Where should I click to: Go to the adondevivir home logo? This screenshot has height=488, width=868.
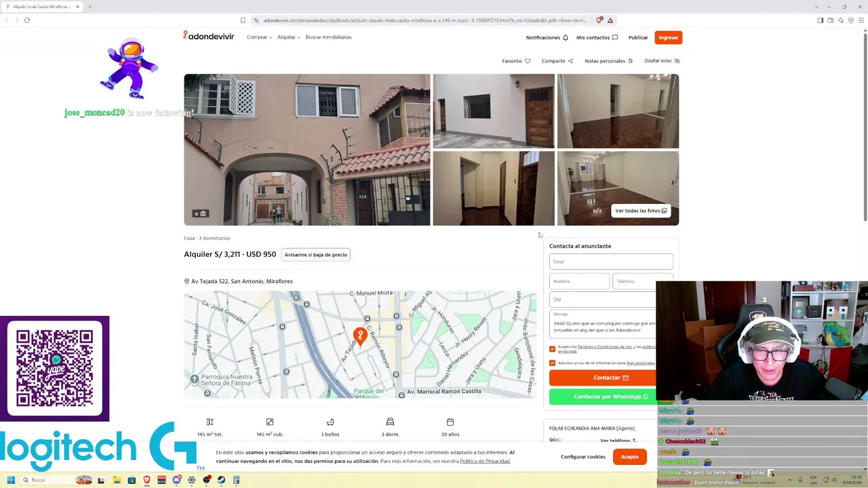208,36
